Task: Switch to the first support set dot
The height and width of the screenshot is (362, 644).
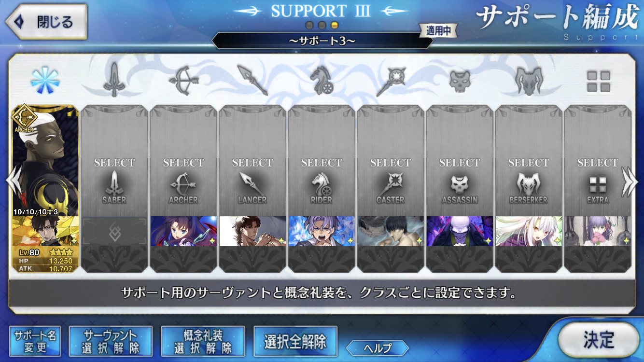Action: click(309, 25)
